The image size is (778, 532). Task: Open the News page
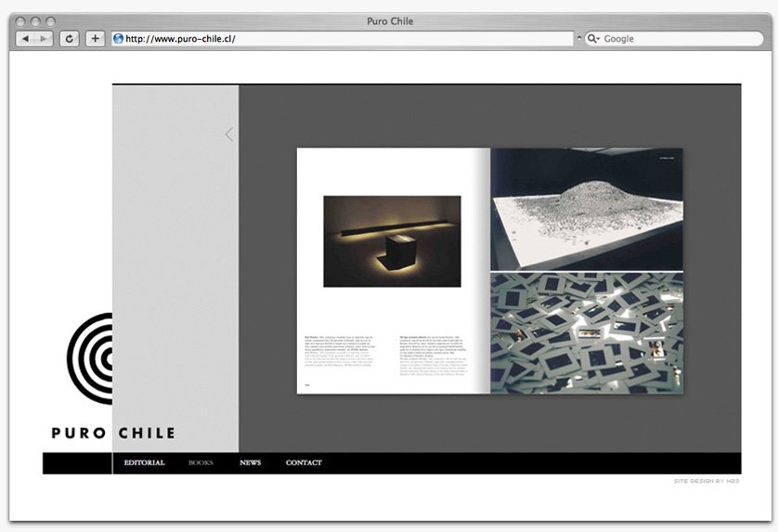(x=250, y=462)
